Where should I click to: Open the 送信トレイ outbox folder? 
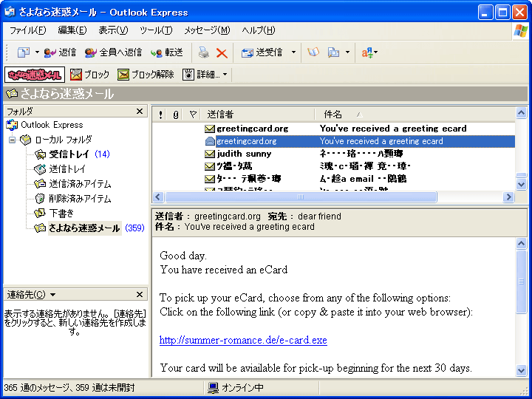(67, 169)
